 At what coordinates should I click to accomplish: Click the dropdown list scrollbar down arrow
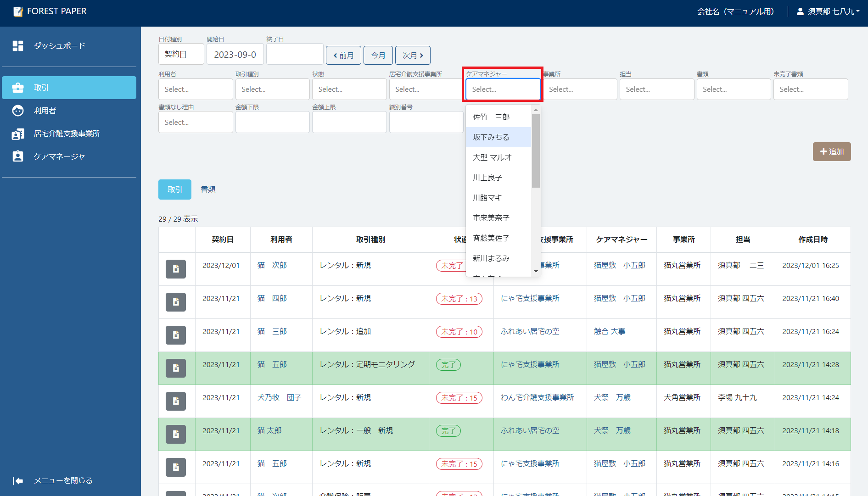pyautogui.click(x=536, y=272)
